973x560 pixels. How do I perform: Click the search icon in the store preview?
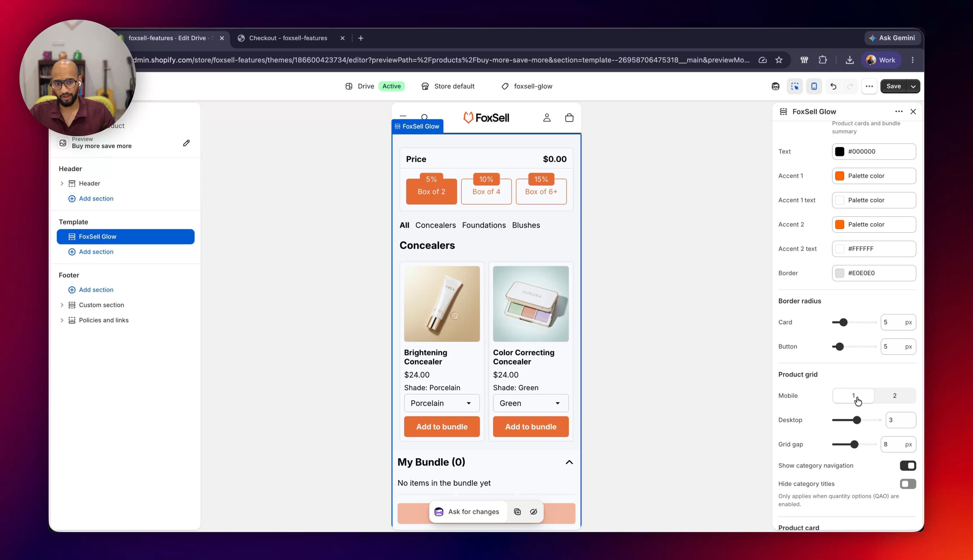pos(424,117)
